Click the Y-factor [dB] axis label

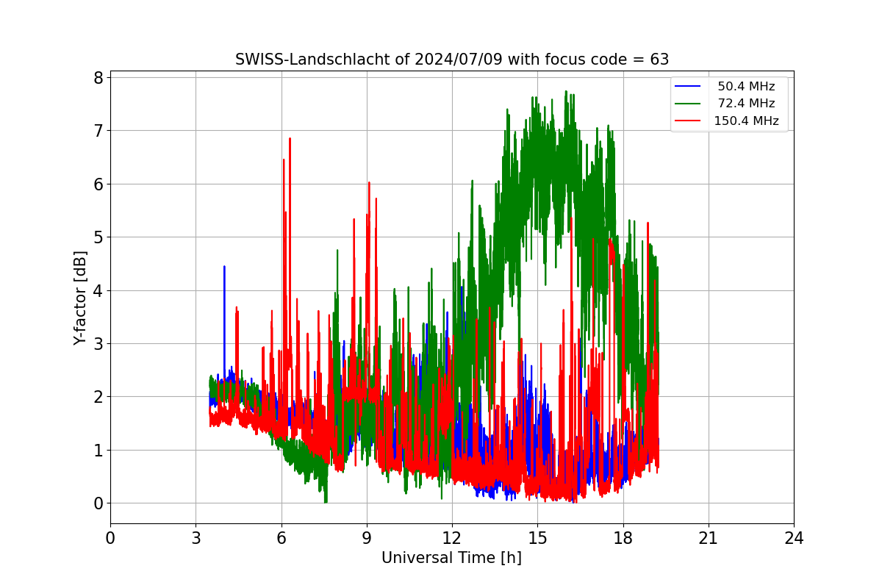80,298
